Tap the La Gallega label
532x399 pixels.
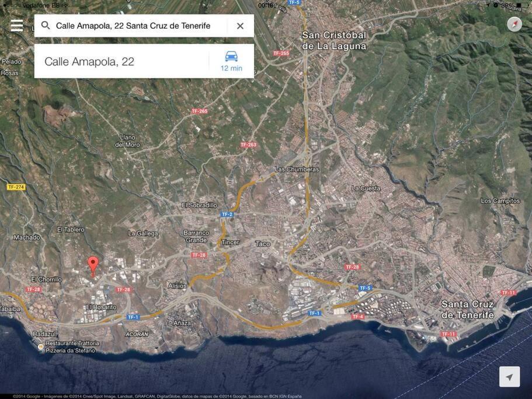click(x=143, y=234)
